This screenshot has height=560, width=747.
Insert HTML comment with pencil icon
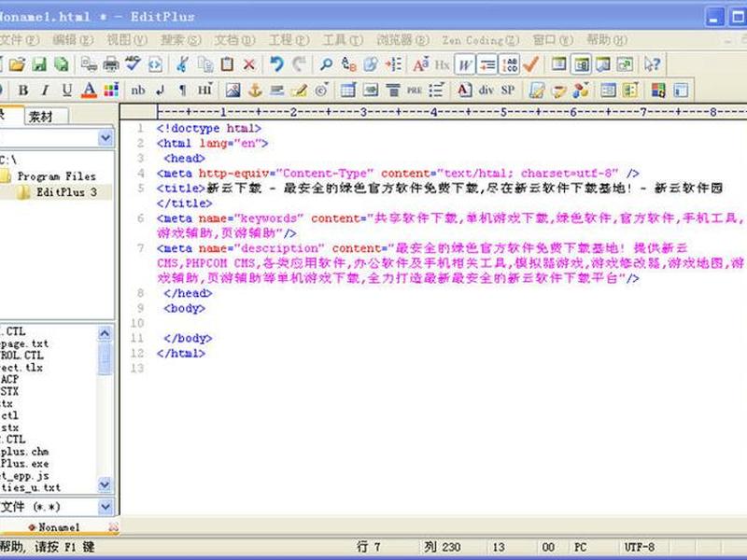tap(299, 90)
